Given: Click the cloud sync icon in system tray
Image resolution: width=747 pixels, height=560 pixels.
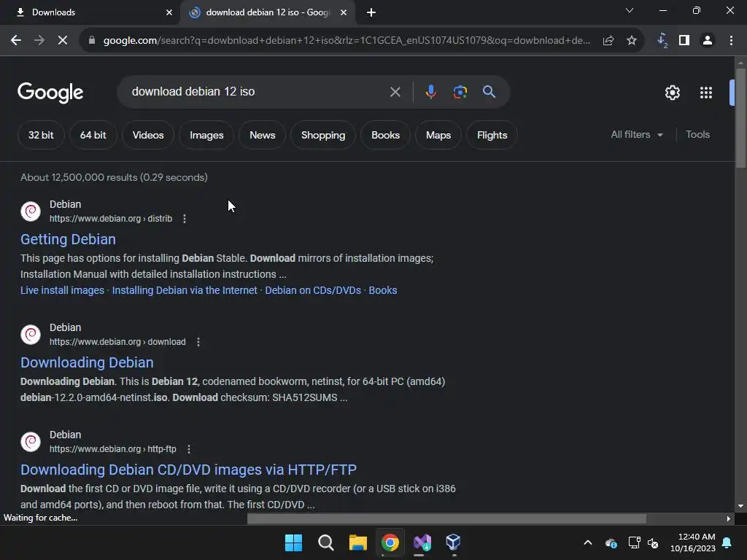Looking at the screenshot, I should pyautogui.click(x=611, y=542).
